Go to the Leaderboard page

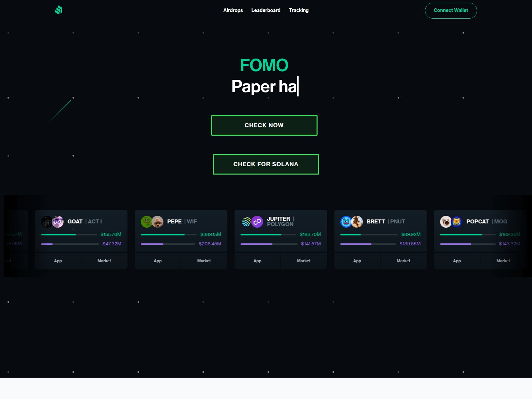click(x=266, y=10)
